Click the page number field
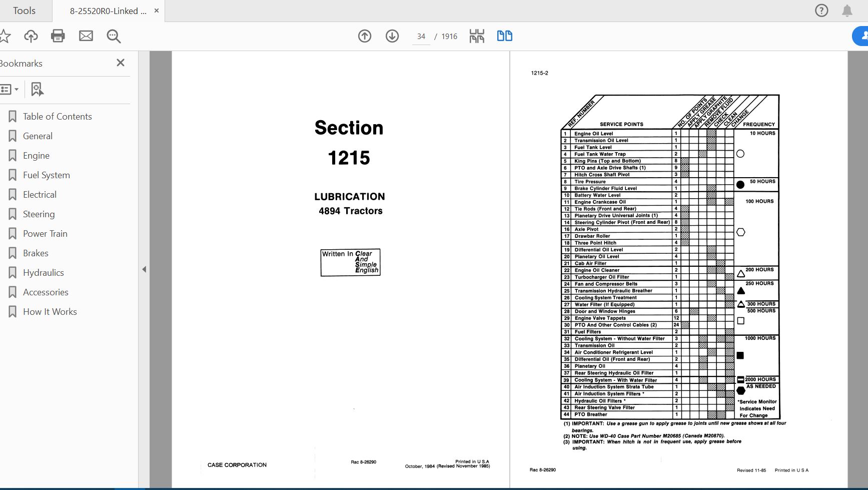Image resolution: width=868 pixels, height=490 pixels. 421,36
